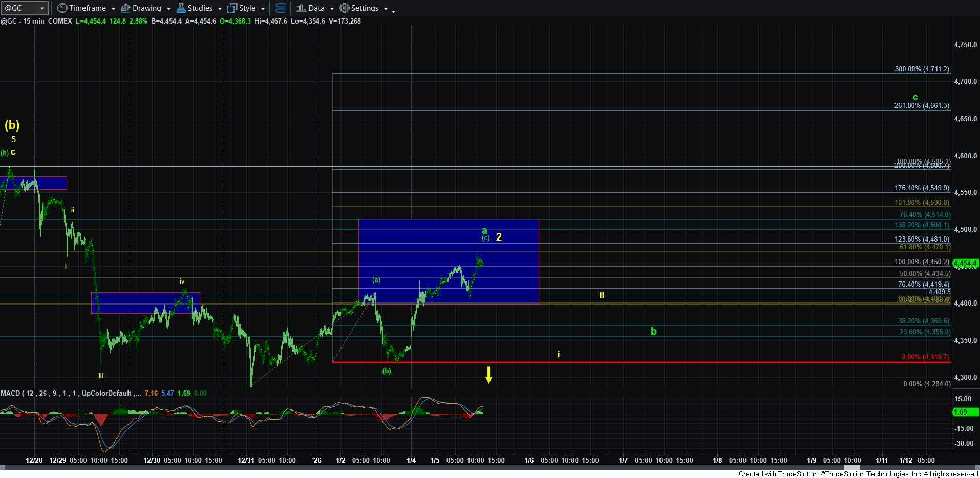Click the blue stacked panels toolbar icon
980x478 pixels.
pyautogui.click(x=280, y=8)
